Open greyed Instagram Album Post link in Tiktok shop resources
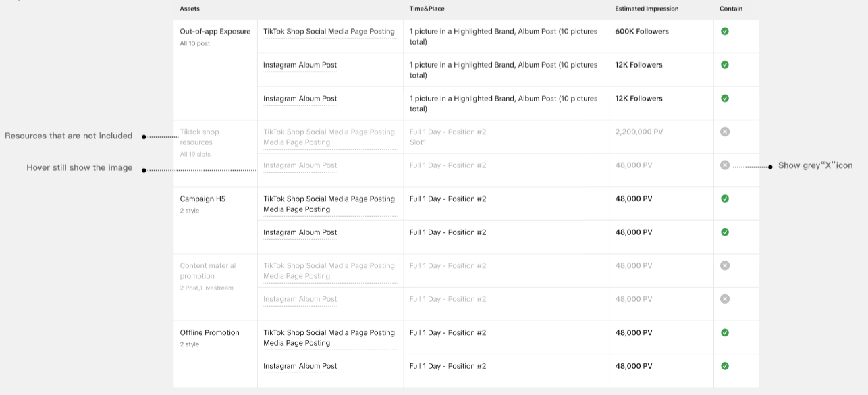This screenshot has width=868, height=395. point(300,165)
